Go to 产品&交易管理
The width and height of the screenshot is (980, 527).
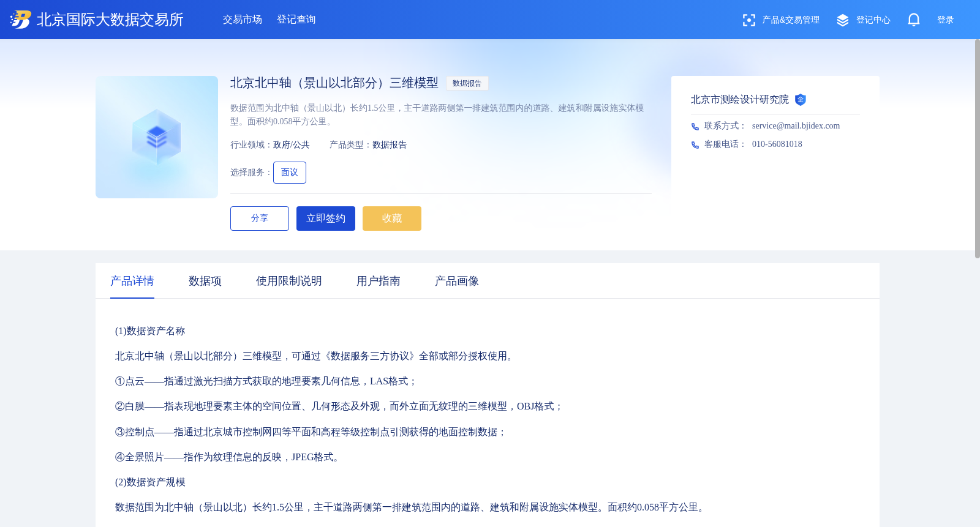coord(791,20)
